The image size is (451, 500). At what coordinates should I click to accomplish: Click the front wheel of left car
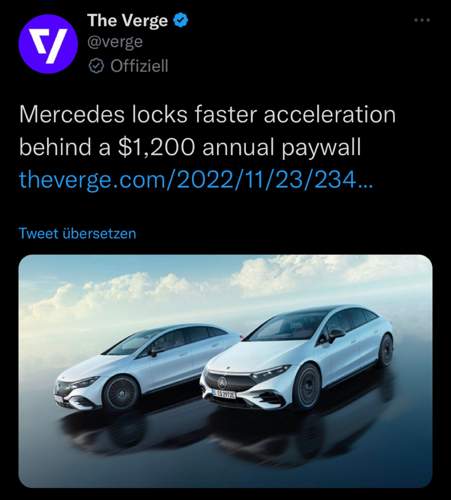(121, 393)
